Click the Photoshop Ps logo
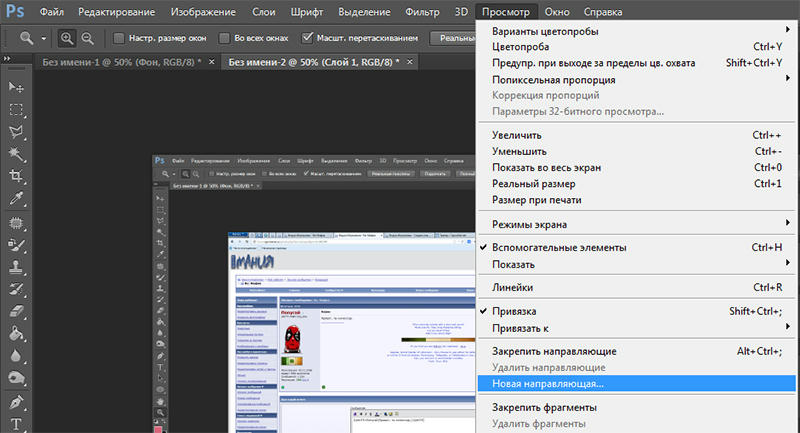This screenshot has height=433, width=800. coord(15,11)
